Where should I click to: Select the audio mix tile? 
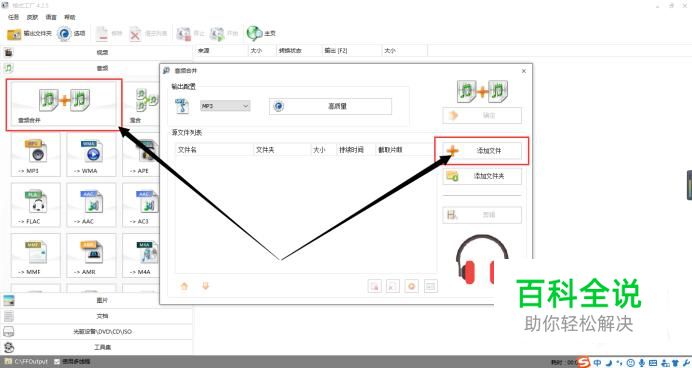(x=141, y=105)
